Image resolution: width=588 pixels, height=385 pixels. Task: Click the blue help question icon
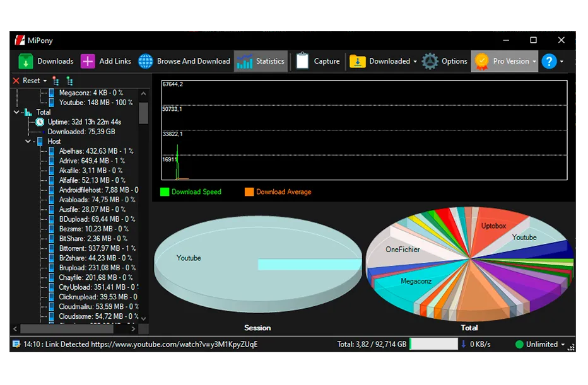(x=549, y=61)
